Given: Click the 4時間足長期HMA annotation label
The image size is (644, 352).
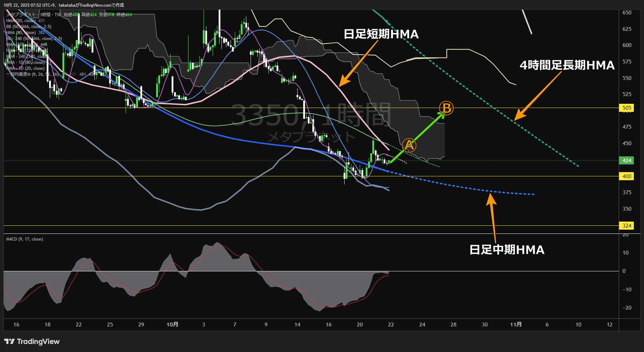Looking at the screenshot, I should [x=567, y=65].
